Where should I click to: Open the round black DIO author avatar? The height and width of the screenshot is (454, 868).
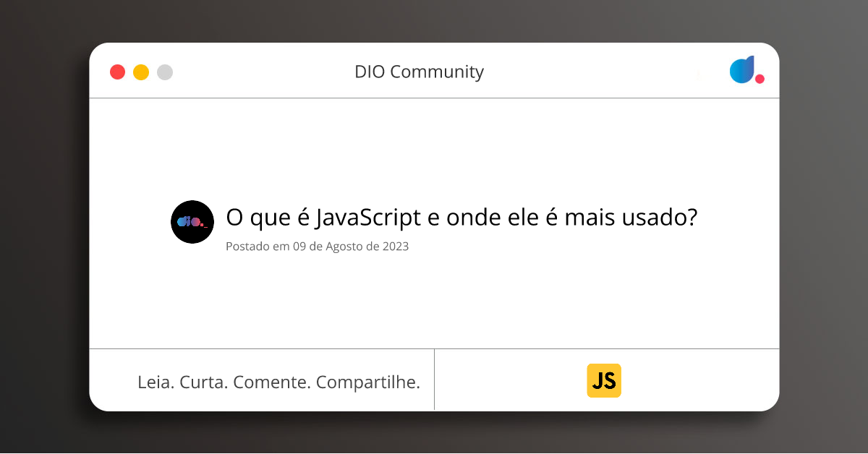click(x=192, y=222)
